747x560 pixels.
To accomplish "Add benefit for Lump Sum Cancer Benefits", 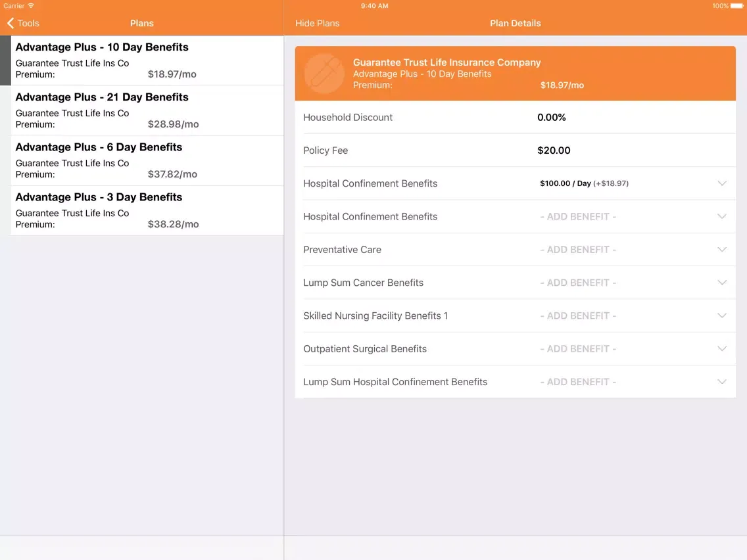I will (x=578, y=283).
